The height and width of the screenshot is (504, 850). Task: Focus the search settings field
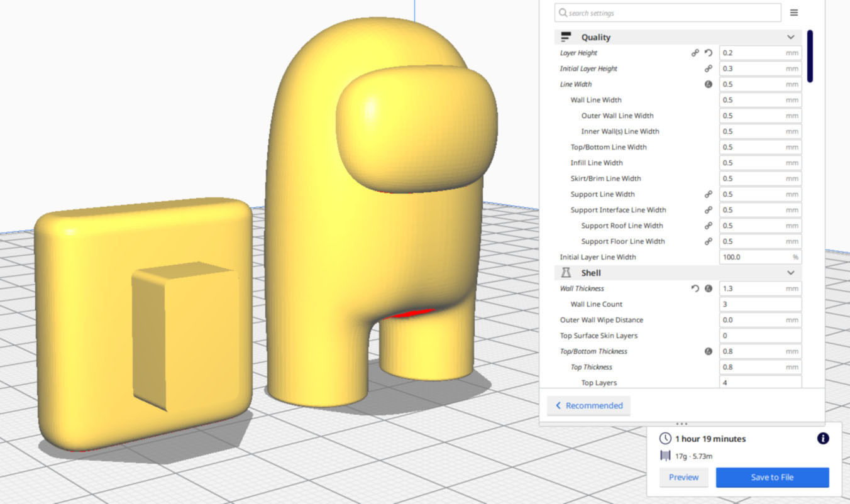pyautogui.click(x=668, y=13)
